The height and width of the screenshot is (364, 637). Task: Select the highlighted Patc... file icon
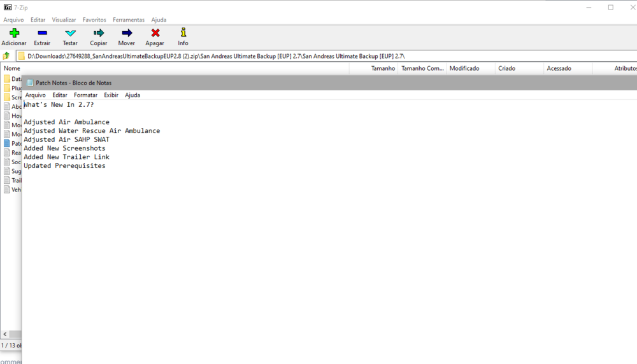coord(7,143)
